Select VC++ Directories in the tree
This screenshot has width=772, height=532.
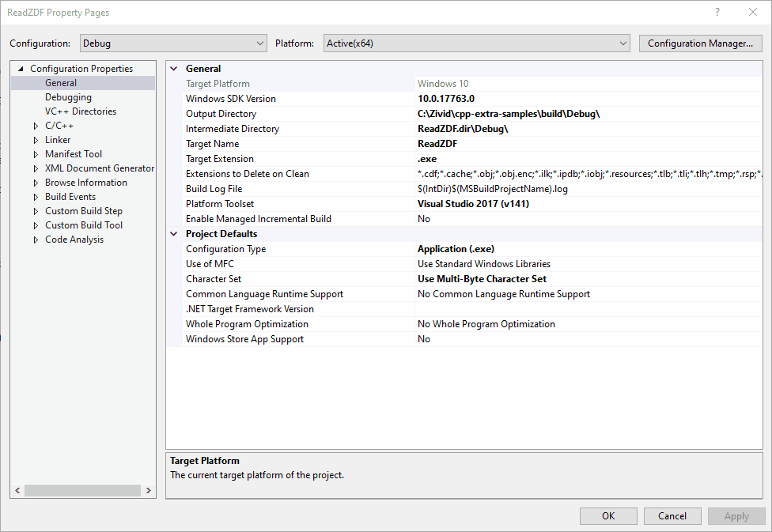click(80, 111)
